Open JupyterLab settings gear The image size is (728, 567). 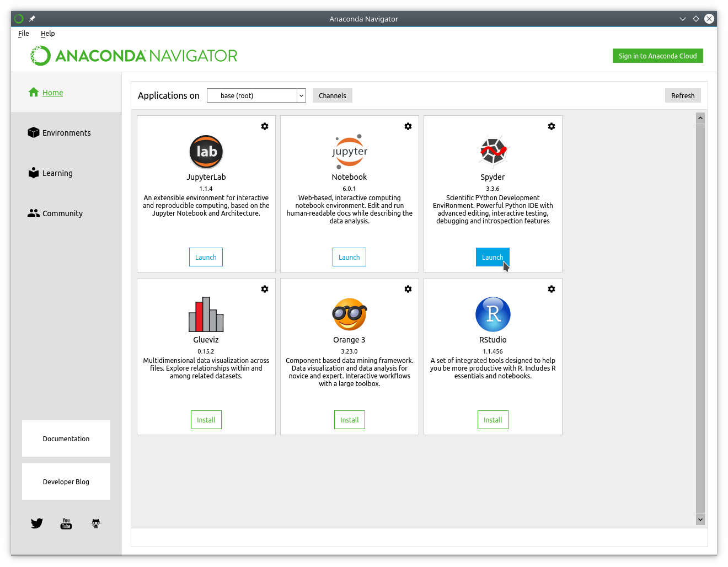tap(265, 126)
